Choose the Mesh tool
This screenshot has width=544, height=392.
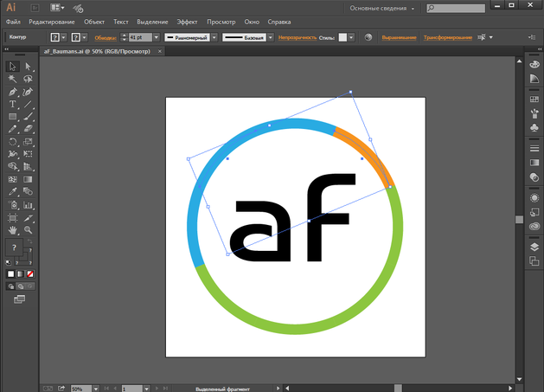(x=12, y=179)
